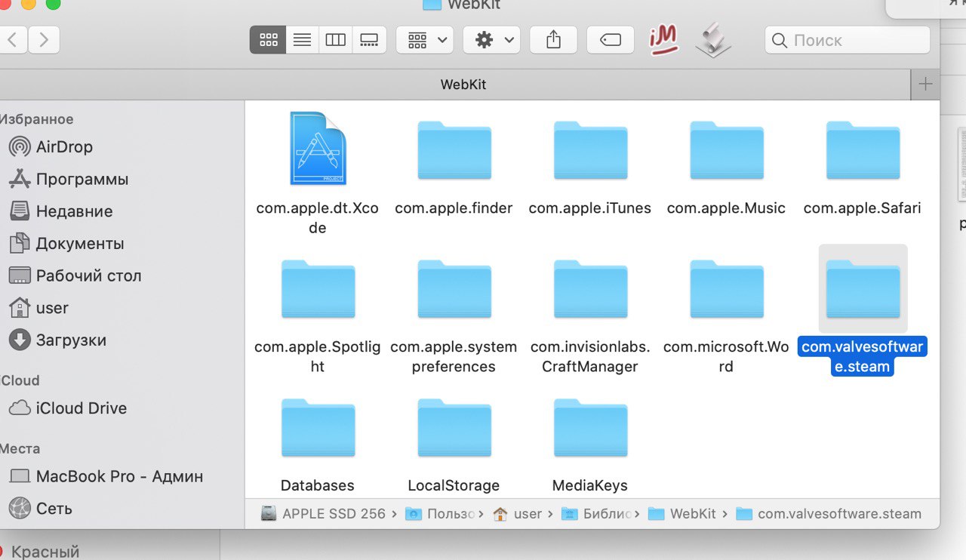Open the group-by arrangement dropdown
The height and width of the screenshot is (560, 966).
425,40
